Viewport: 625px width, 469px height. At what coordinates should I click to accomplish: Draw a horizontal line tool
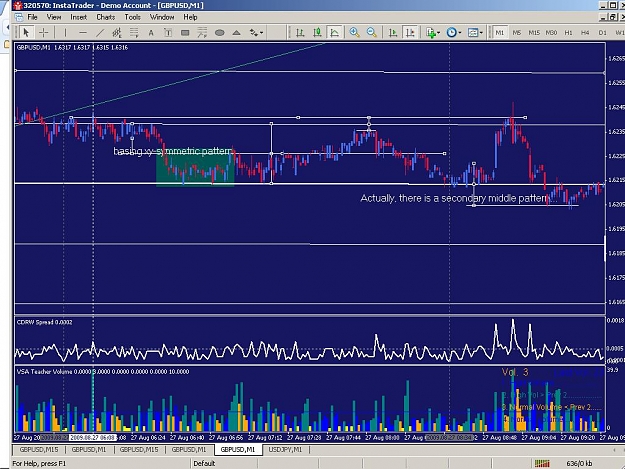click(83, 33)
